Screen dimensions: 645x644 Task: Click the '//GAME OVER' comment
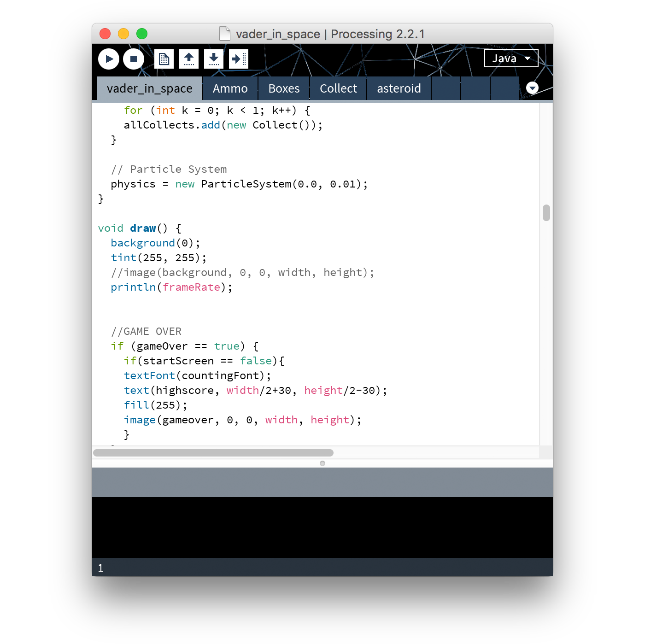(147, 332)
